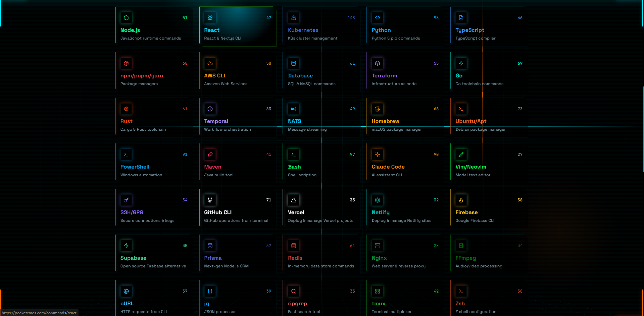The height and width of the screenshot is (316, 644).
Task: Click the 'GitHub operations from terminal' description
Action: point(236,220)
